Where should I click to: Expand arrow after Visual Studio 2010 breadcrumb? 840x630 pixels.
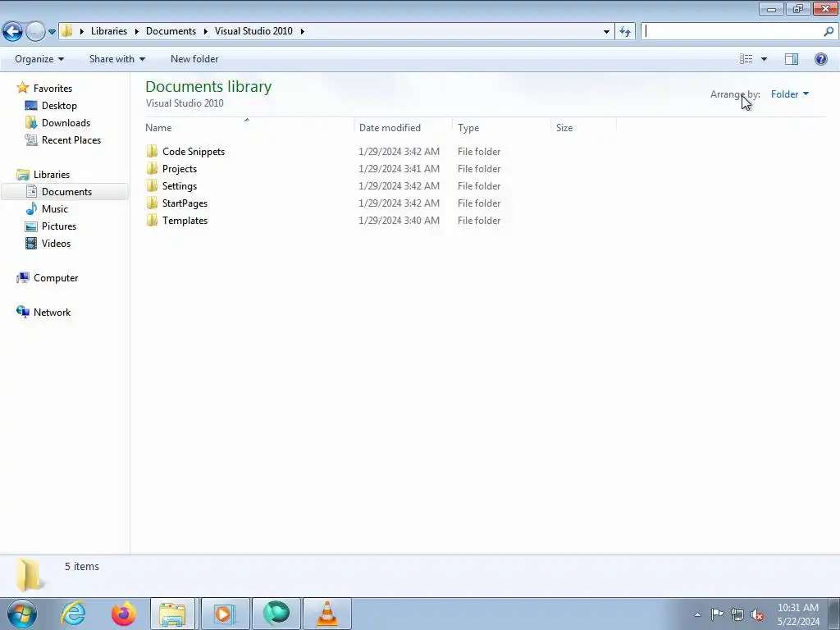[x=302, y=32]
